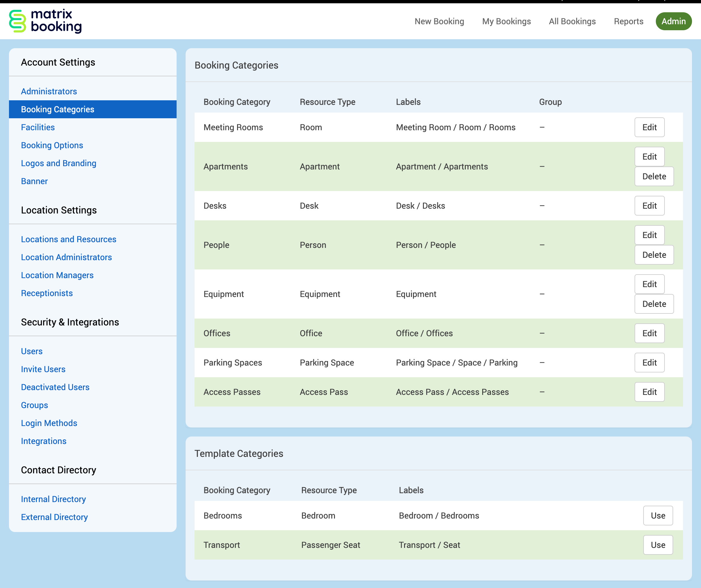
Task: Delete the Apartments category
Action: pos(654,176)
